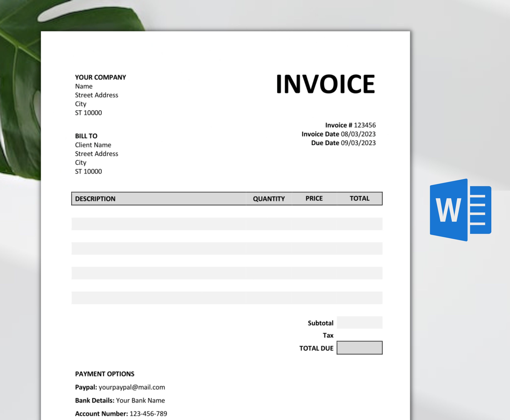
Task: Click the yourpaypal@mail.com address
Action: [x=132, y=387]
